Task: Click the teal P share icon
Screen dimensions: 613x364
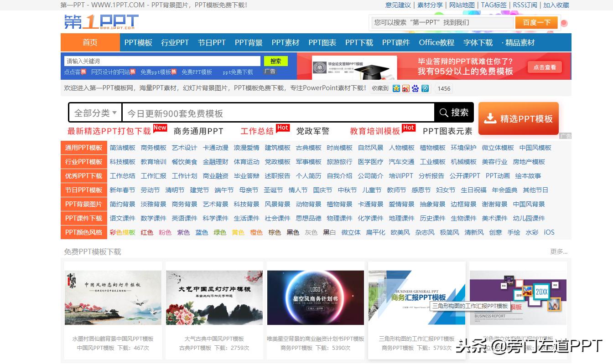Action: [425, 88]
